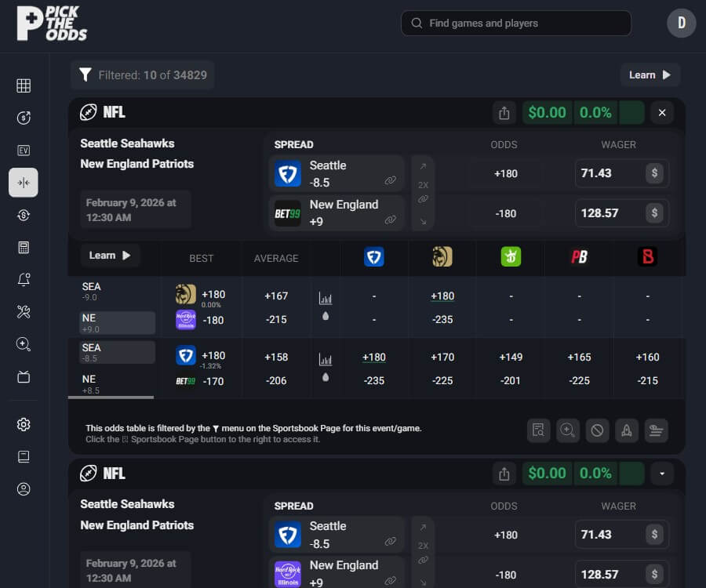Open the notifications bell in the sidebar
Image resolution: width=706 pixels, height=588 pixels.
24,278
